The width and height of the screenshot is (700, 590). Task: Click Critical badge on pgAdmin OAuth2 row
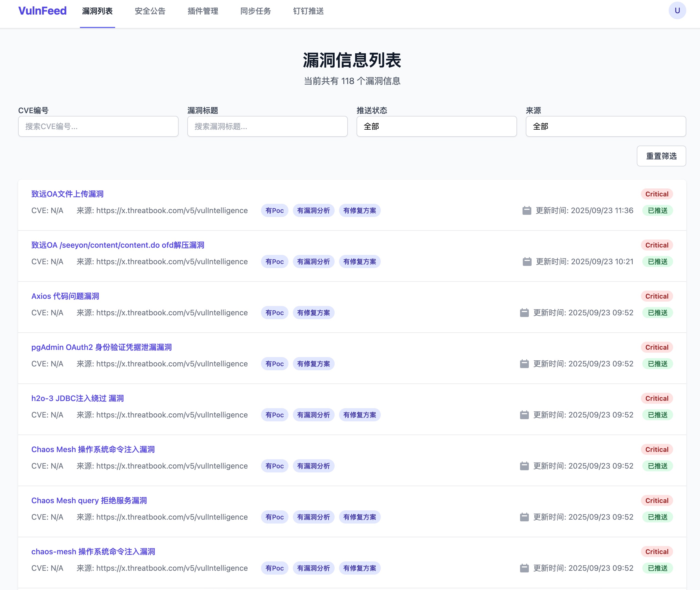pyautogui.click(x=657, y=347)
